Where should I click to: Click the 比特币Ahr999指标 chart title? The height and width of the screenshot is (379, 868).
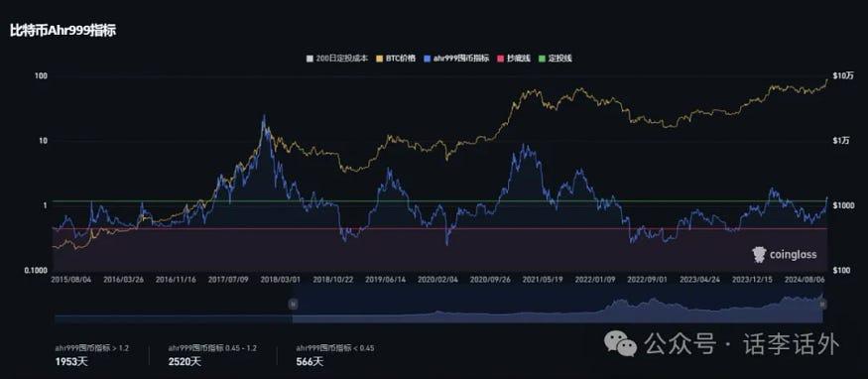(x=62, y=31)
